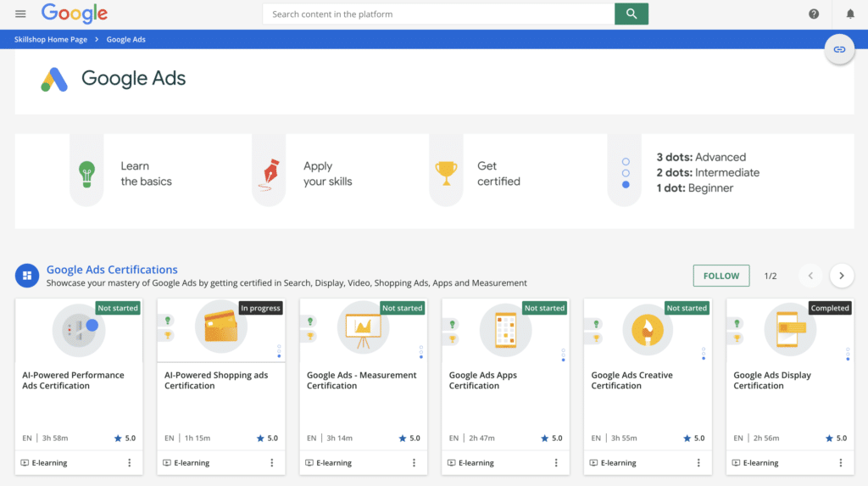The image size is (868, 486).
Task: Click the 2h 47m duration text
Action: coord(481,439)
